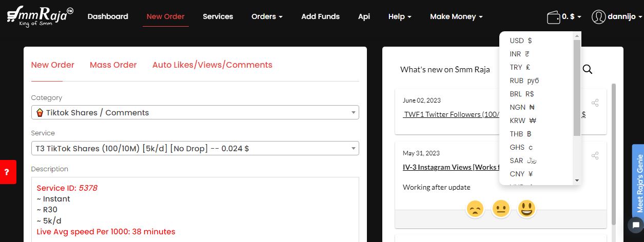Switch to the Mass Order tab
The image size is (644, 242).
pos(113,65)
